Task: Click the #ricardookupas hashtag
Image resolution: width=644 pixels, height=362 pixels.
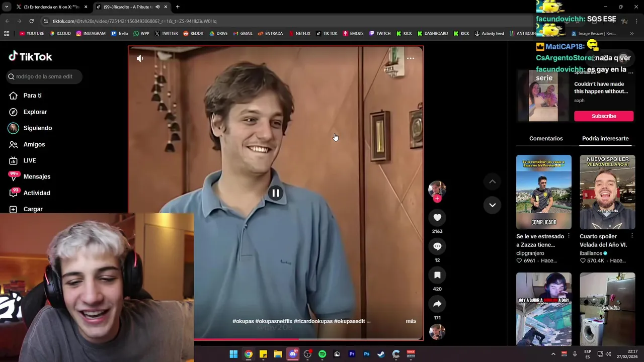Action: 313,321
